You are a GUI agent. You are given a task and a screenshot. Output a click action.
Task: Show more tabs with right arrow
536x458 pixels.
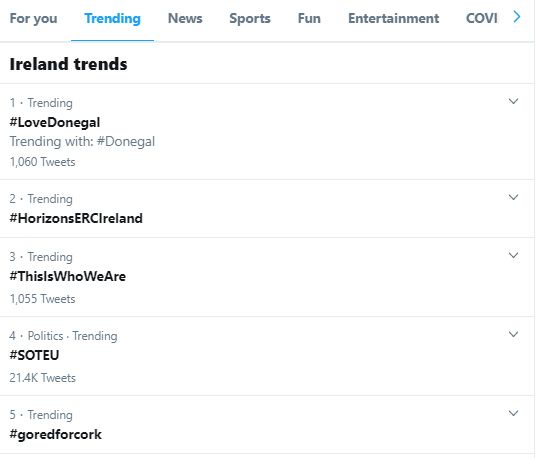517,16
